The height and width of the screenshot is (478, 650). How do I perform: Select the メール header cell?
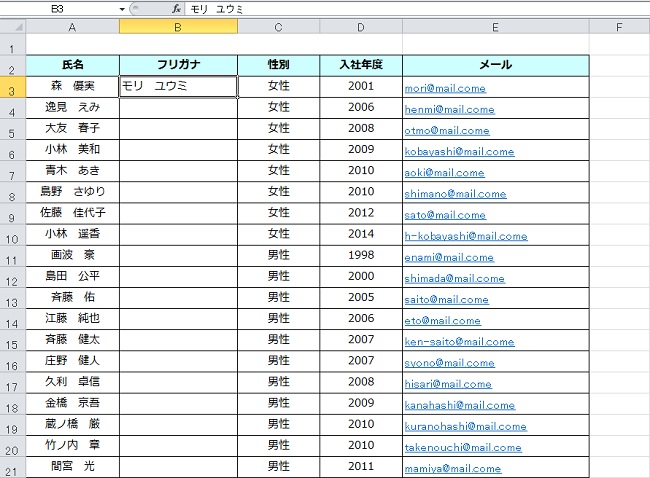coord(495,65)
